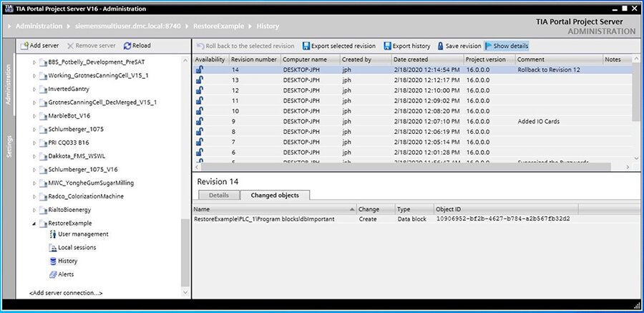This screenshot has height=313, width=644.
Task: Toggle the Show details flag button
Action: (507, 46)
